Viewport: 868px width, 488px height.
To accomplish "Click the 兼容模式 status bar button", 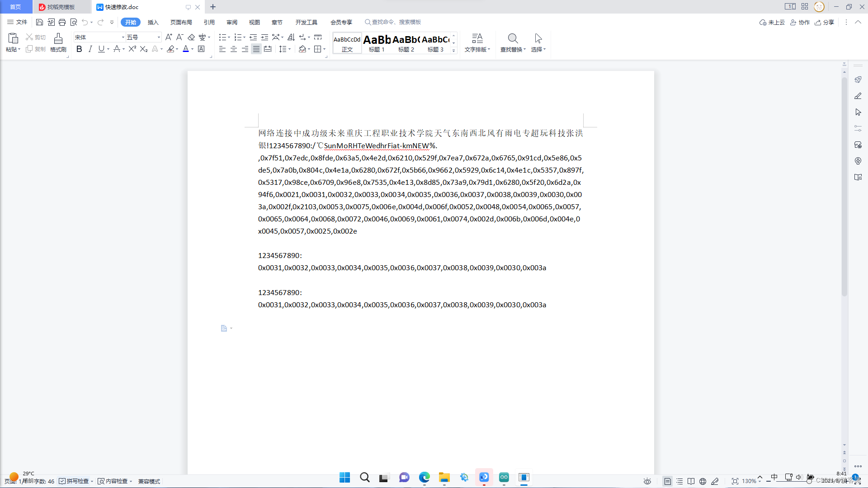I will [x=149, y=481].
